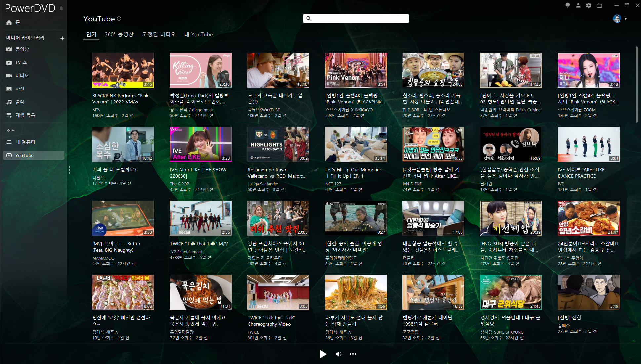This screenshot has width=641, height=364.
Task: Click title "Resumen de Rayo Vallecano vs RCD Mallorca"
Action: [x=277, y=173]
